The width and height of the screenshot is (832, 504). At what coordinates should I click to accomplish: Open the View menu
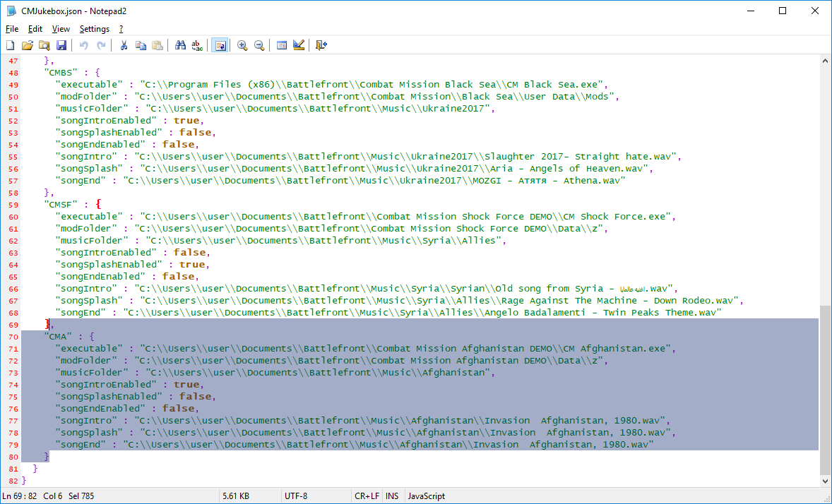pyautogui.click(x=61, y=29)
